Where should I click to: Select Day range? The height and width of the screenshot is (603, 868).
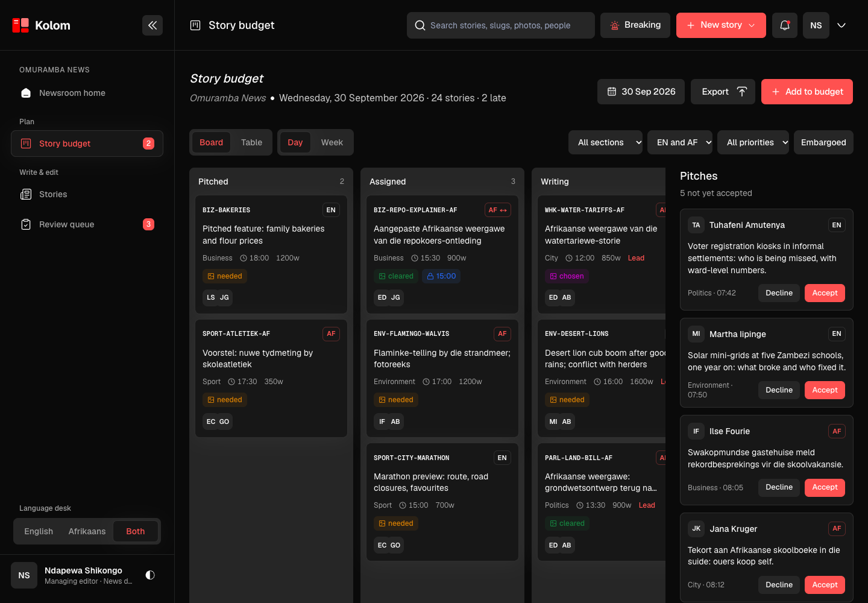click(x=295, y=142)
